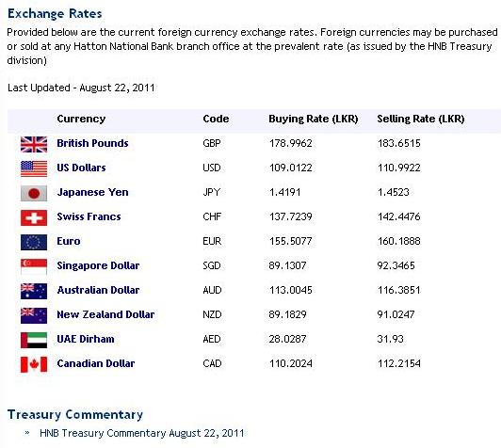
Task: Click the Buying Rate (LKR) column header
Action: [x=313, y=119]
